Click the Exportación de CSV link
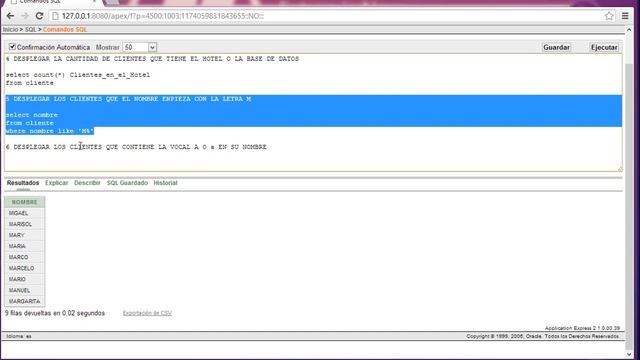Image resolution: width=640 pixels, height=360 pixels. [147, 313]
